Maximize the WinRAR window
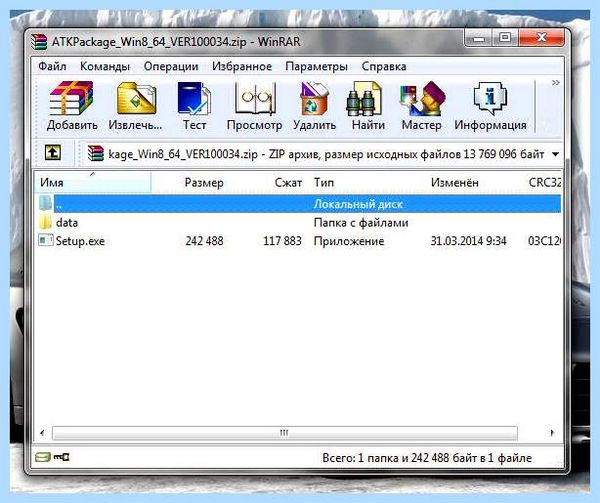600x503 pixels. point(505,38)
